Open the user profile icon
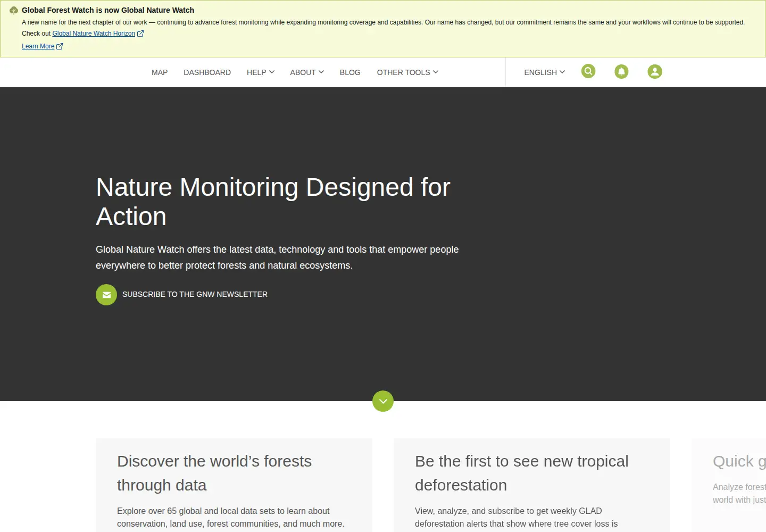 (655, 71)
